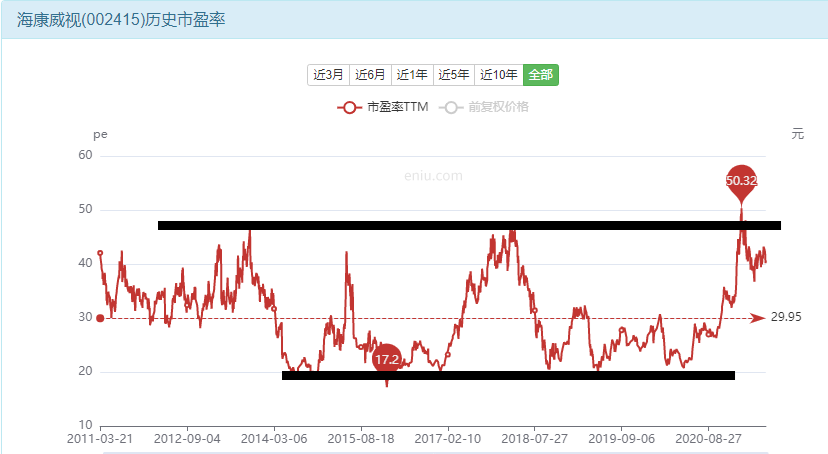The width and height of the screenshot is (828, 454).
Task: Click the 海康威视(002415)历史市盈率 title
Action: (x=121, y=20)
